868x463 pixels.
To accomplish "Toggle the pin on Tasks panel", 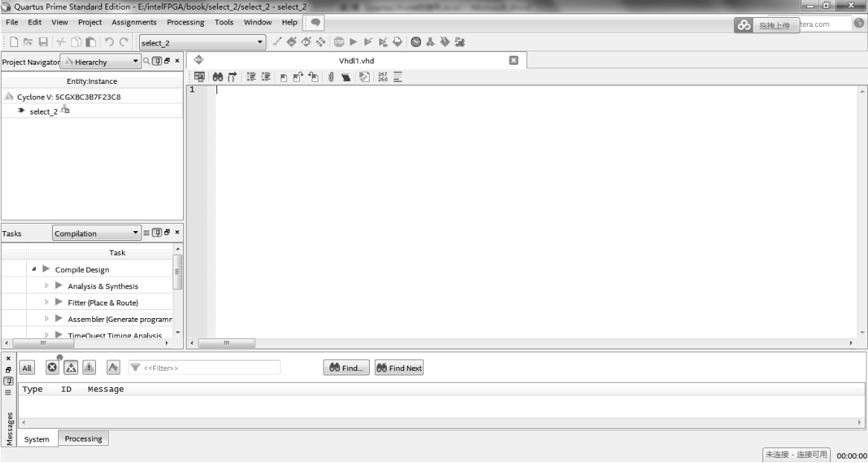I will click(x=157, y=233).
